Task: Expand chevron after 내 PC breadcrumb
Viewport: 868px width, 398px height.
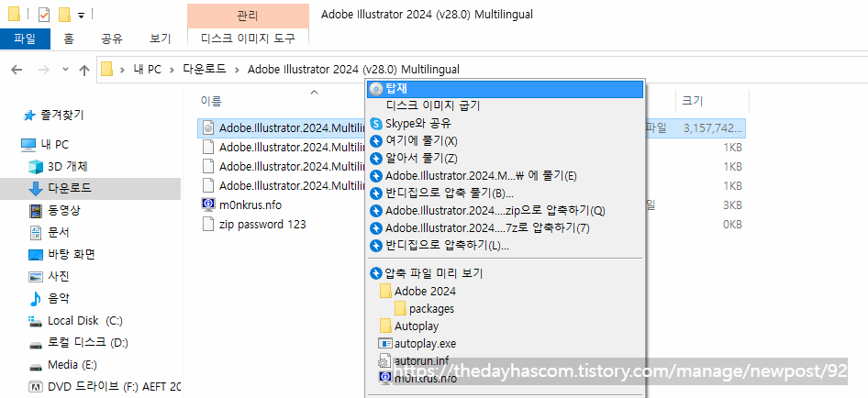Action: click(172, 70)
